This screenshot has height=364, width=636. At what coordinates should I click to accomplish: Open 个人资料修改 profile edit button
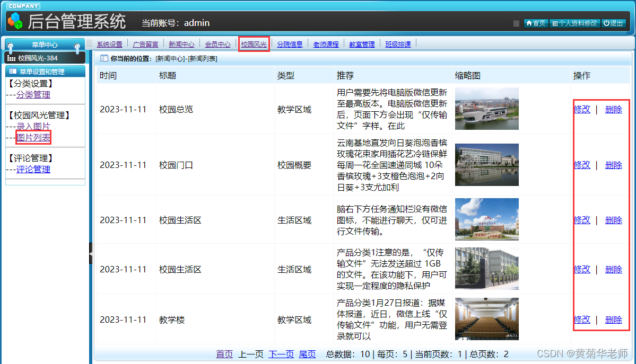coord(575,23)
